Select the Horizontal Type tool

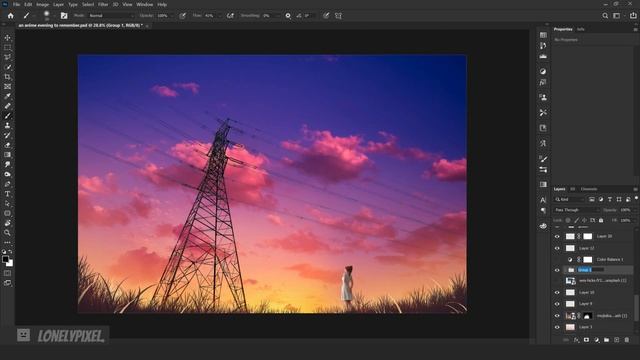7,194
